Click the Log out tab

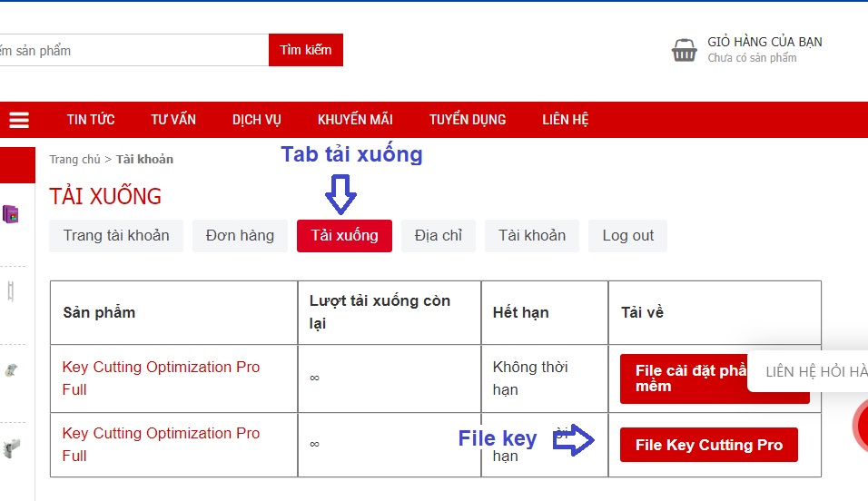[x=627, y=236]
